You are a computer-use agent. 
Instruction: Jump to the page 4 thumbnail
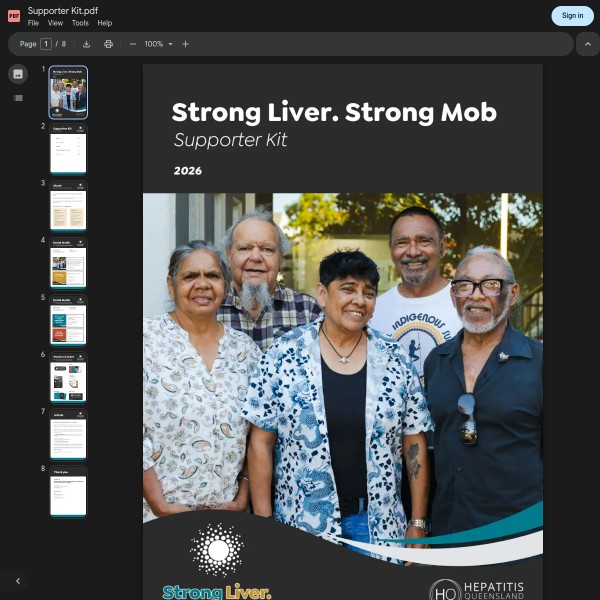tap(68, 264)
